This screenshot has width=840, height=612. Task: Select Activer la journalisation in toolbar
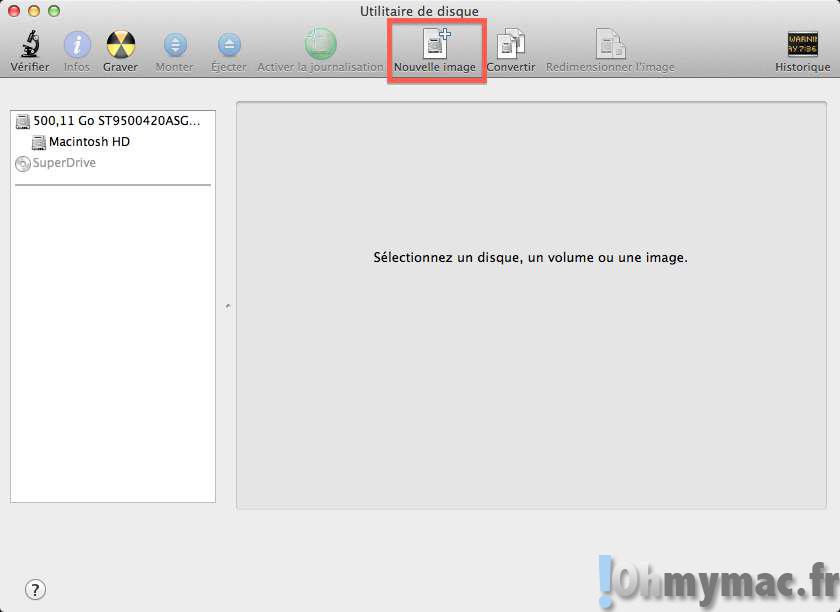320,45
